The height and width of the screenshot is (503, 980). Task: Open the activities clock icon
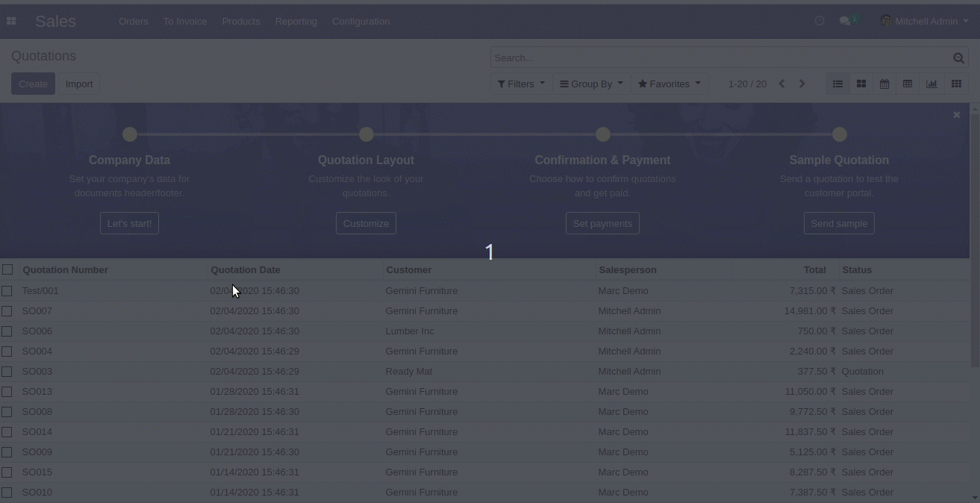(820, 21)
